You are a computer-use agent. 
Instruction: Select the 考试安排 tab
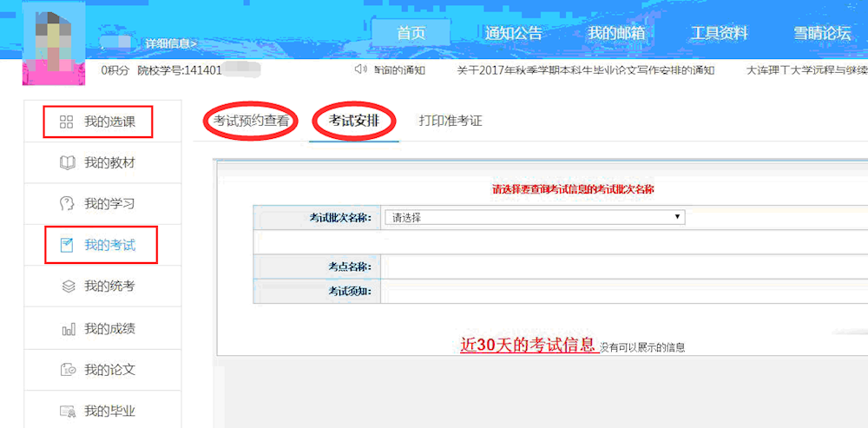pyautogui.click(x=353, y=122)
